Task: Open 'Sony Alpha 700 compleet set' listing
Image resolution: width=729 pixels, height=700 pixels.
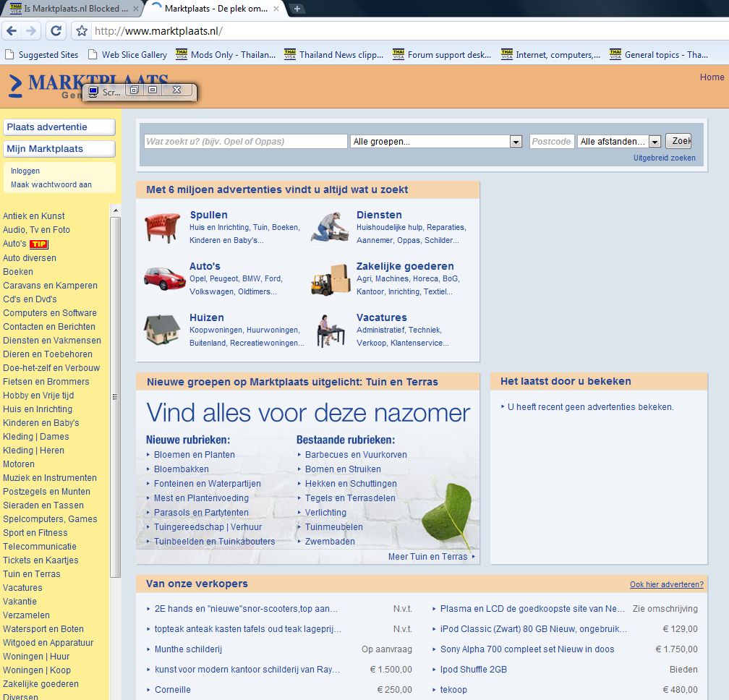Action: [x=527, y=649]
